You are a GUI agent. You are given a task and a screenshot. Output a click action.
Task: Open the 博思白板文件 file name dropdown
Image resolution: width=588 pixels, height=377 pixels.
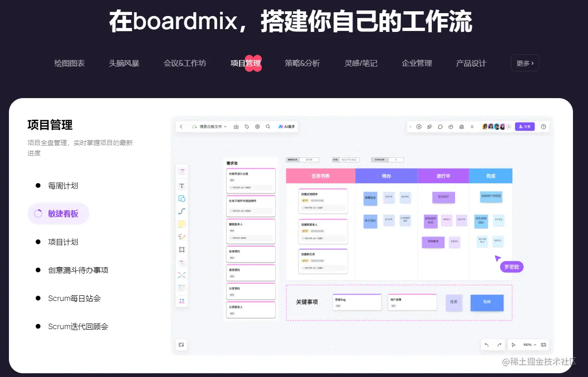coord(209,126)
